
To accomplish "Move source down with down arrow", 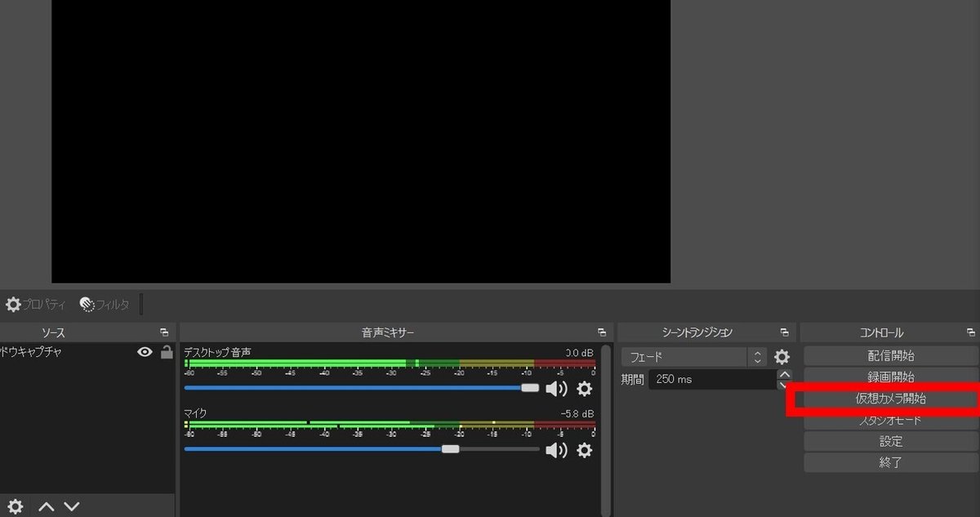I will (x=72, y=506).
